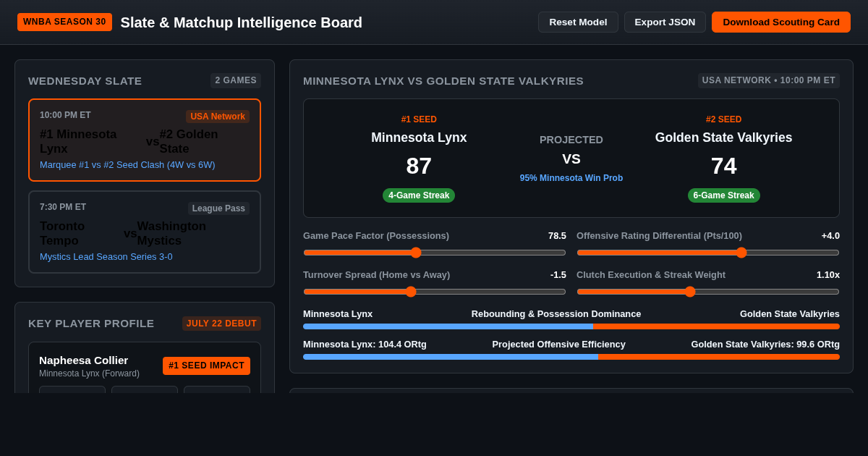The width and height of the screenshot is (868, 456).
Task: Click Mystics Lead Season Series 3-0 text
Action: (106, 257)
